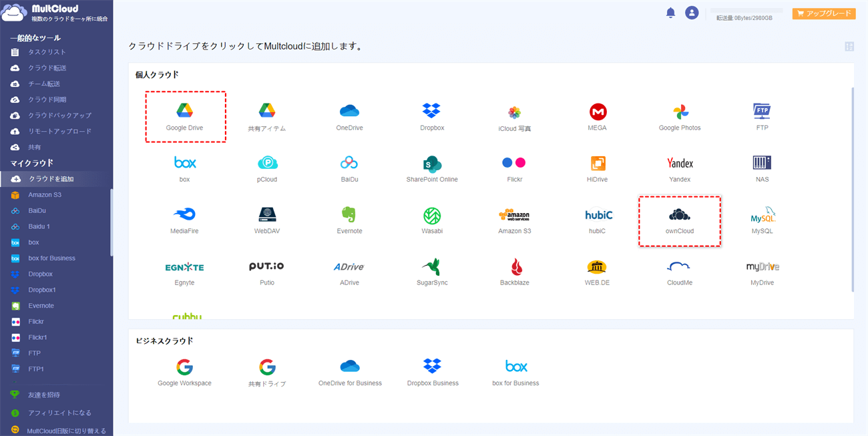Switch to old MultCloud version link

(x=66, y=431)
